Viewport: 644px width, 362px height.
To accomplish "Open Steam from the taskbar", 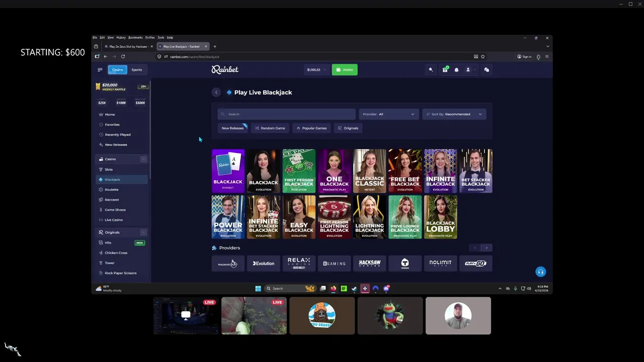I will (354, 289).
